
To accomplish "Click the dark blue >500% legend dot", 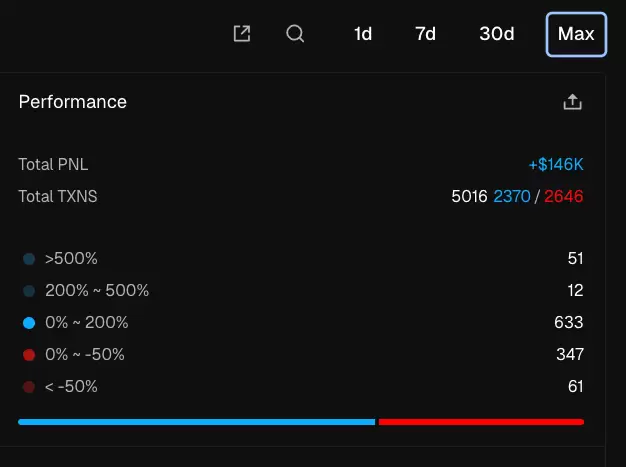I will [x=29, y=259].
